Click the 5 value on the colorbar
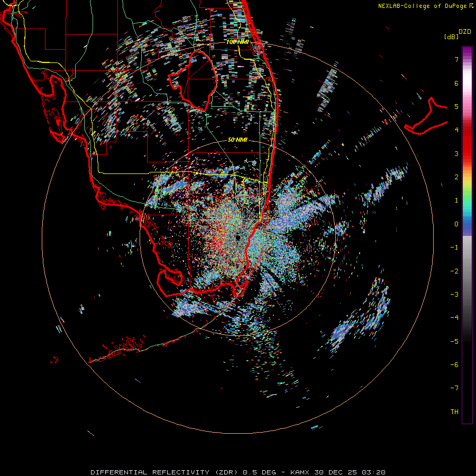Viewport: 476px width, 476px height. pyautogui.click(x=456, y=106)
